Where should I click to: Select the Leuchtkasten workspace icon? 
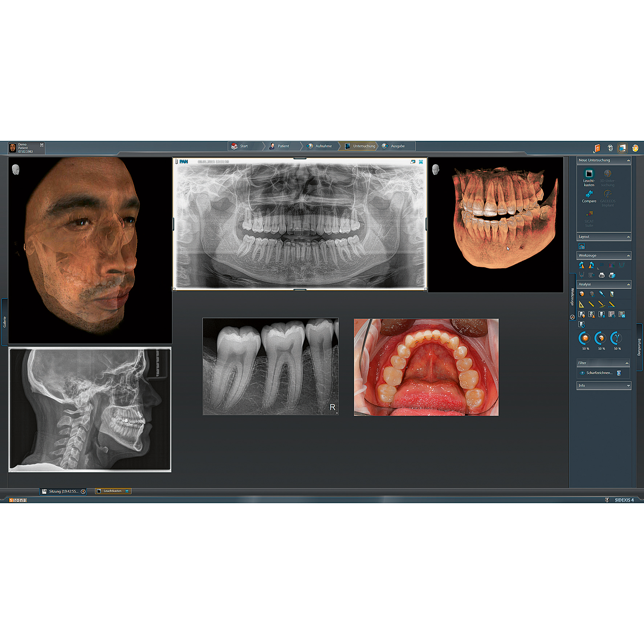click(589, 174)
